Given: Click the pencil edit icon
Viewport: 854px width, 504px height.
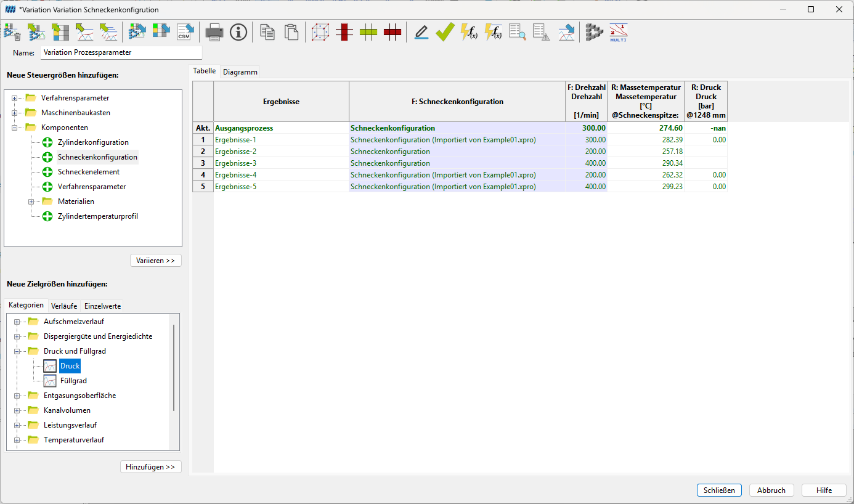Looking at the screenshot, I should tap(421, 32).
